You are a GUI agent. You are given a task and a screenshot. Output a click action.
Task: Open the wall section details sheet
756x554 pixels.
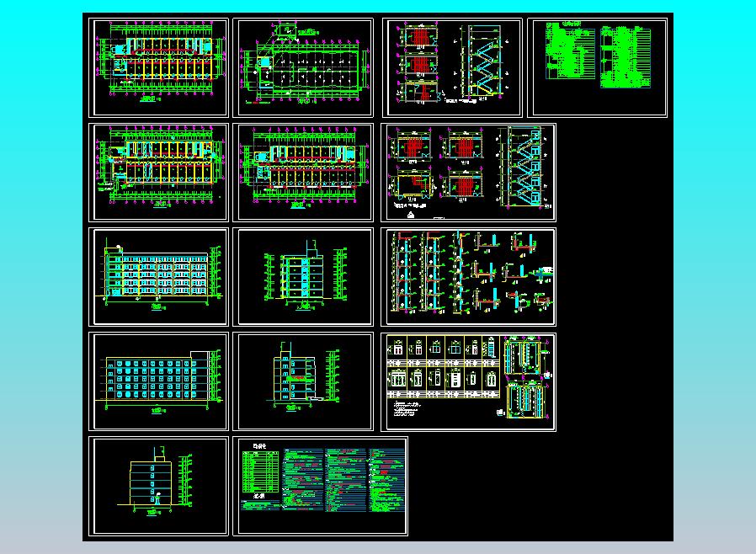point(468,277)
